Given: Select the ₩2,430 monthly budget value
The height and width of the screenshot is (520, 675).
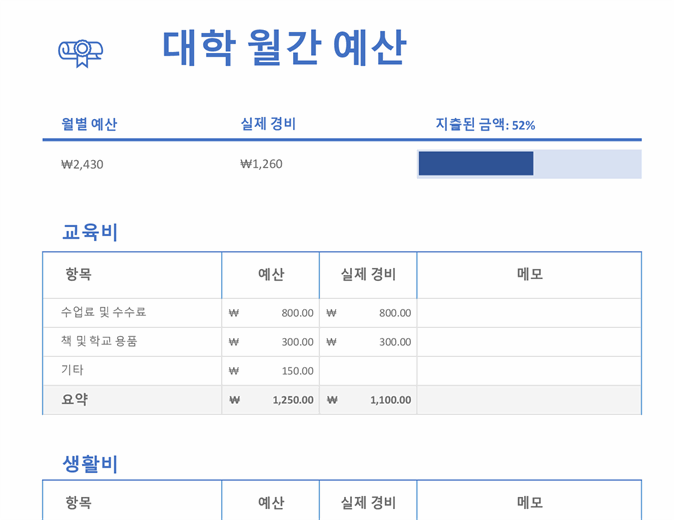Looking at the screenshot, I should click(82, 164).
